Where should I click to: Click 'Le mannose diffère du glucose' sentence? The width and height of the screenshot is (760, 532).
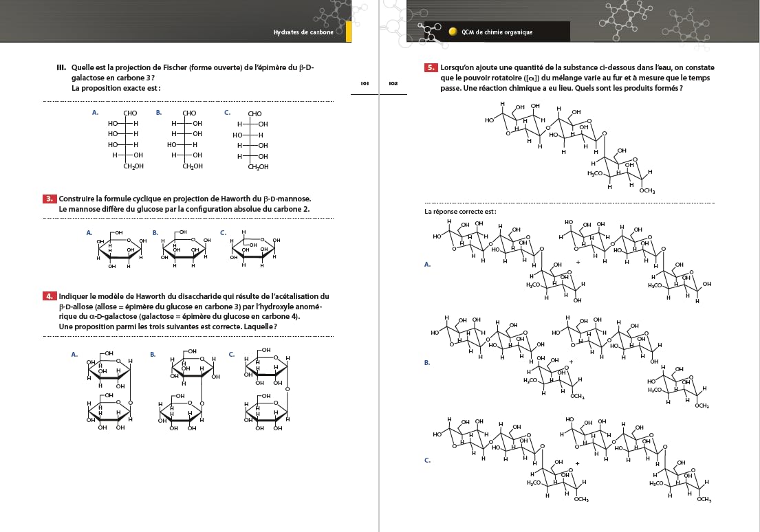(184, 210)
